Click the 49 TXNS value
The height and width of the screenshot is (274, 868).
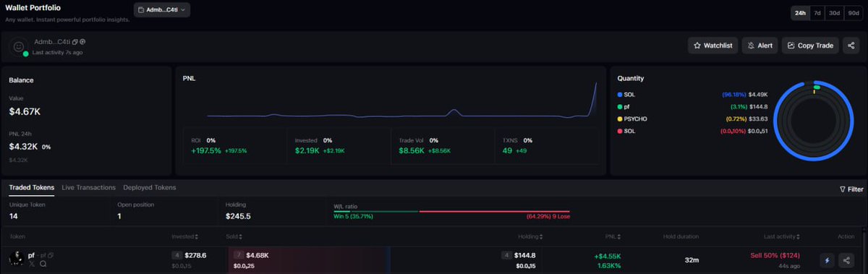[x=507, y=150]
